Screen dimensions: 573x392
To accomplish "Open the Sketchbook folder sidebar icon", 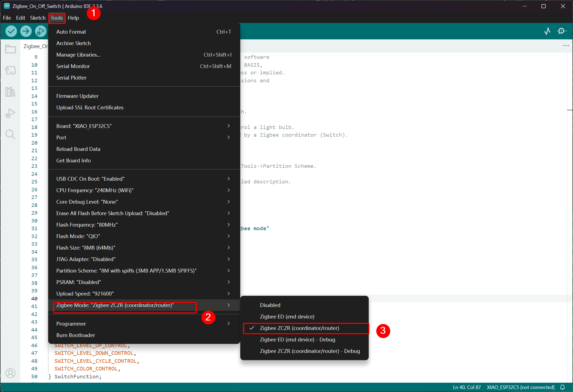I will tap(10, 49).
